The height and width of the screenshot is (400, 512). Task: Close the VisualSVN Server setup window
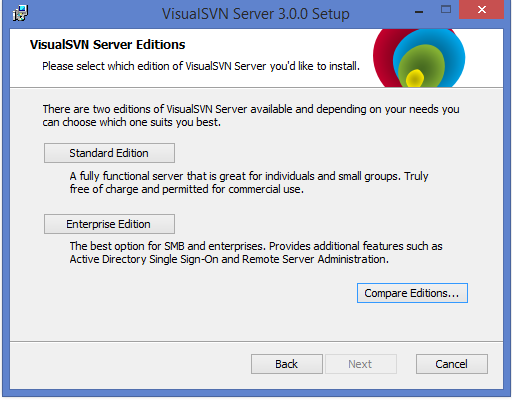coord(481,10)
